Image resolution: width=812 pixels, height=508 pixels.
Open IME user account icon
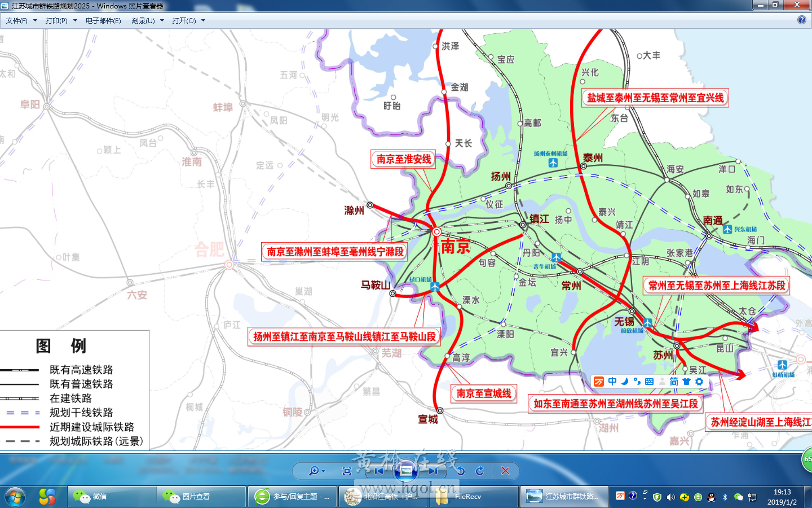(662, 382)
